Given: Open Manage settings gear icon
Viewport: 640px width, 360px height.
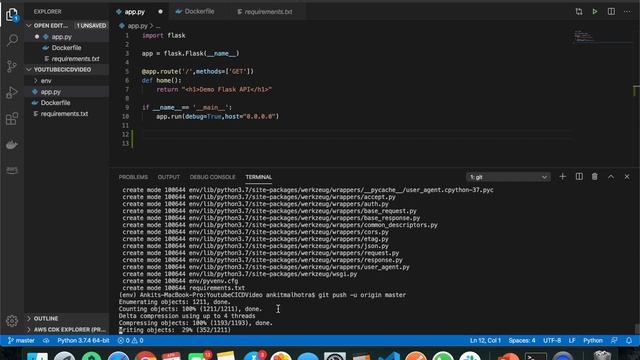Looking at the screenshot, I should 12,321.
